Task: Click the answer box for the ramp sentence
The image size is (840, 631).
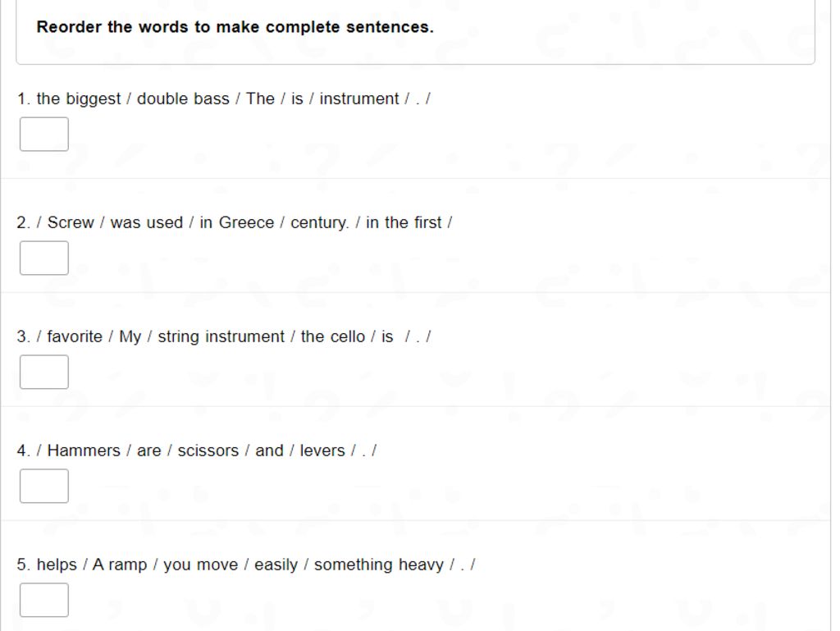Action: click(44, 600)
